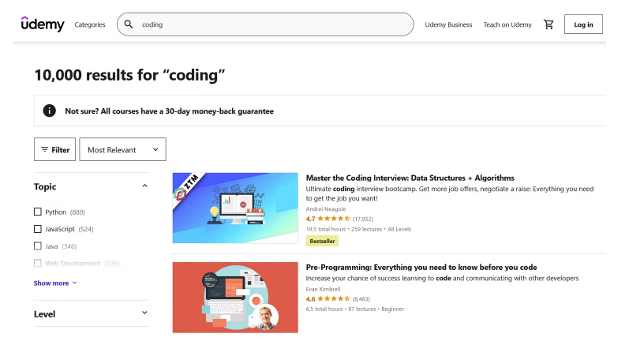This screenshot has height=345, width=644.
Task: Focus the search field containing coding
Action: tap(265, 24)
